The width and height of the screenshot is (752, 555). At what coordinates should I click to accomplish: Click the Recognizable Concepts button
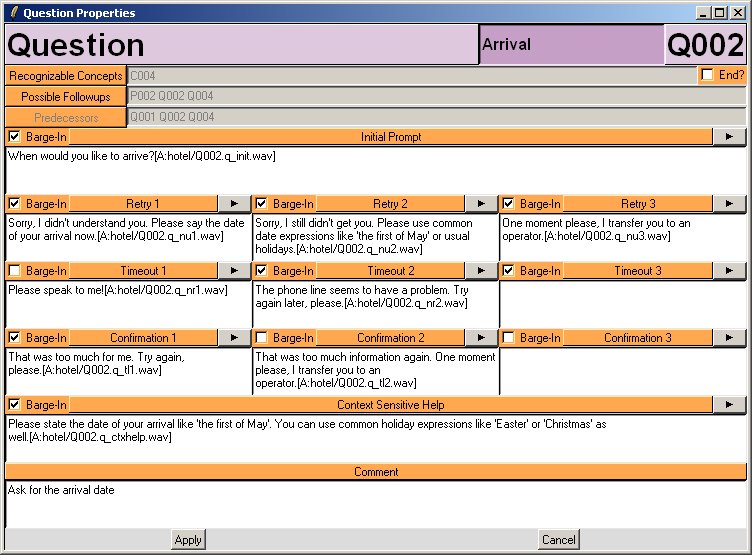click(66, 76)
